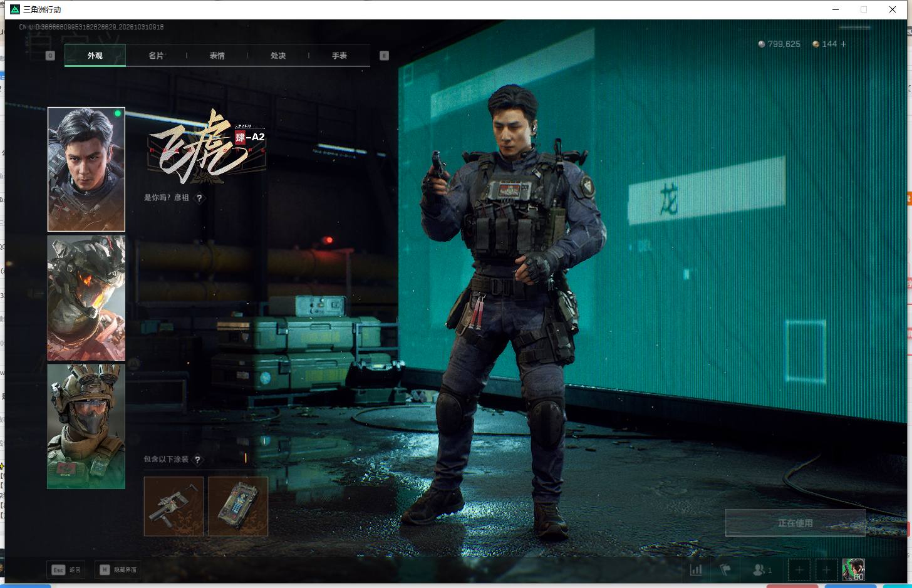912x588 pixels.
Task: Open the 处决 tab
Action: tap(278, 56)
